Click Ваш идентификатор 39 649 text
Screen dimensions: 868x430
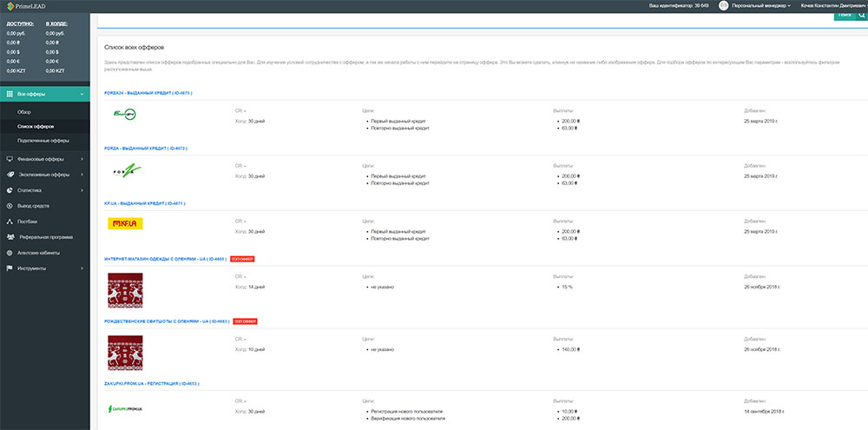(x=679, y=5)
